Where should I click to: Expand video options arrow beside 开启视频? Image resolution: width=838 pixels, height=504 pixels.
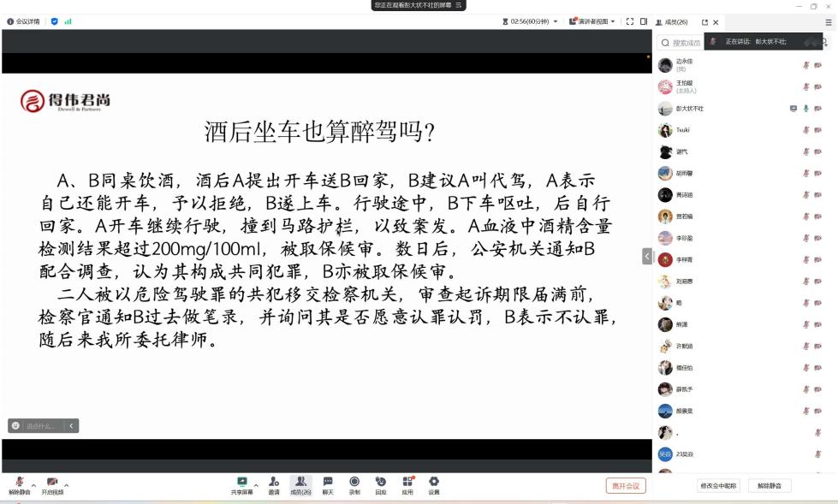(67, 484)
